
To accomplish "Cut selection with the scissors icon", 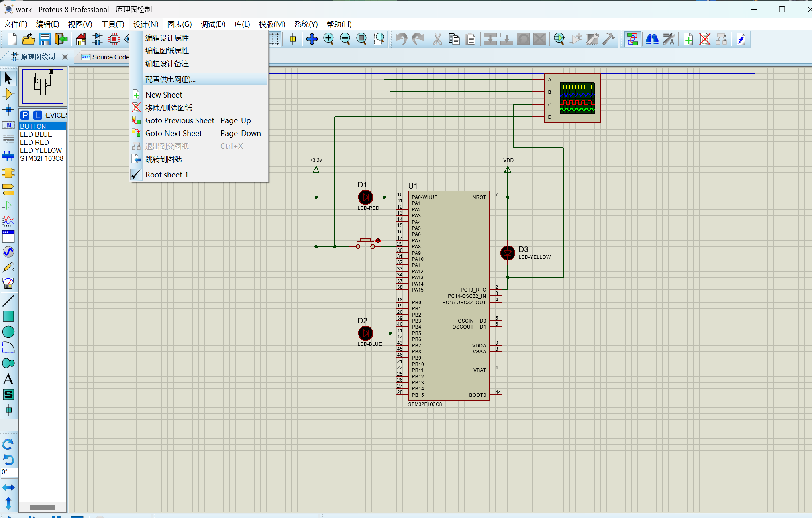I will click(438, 39).
